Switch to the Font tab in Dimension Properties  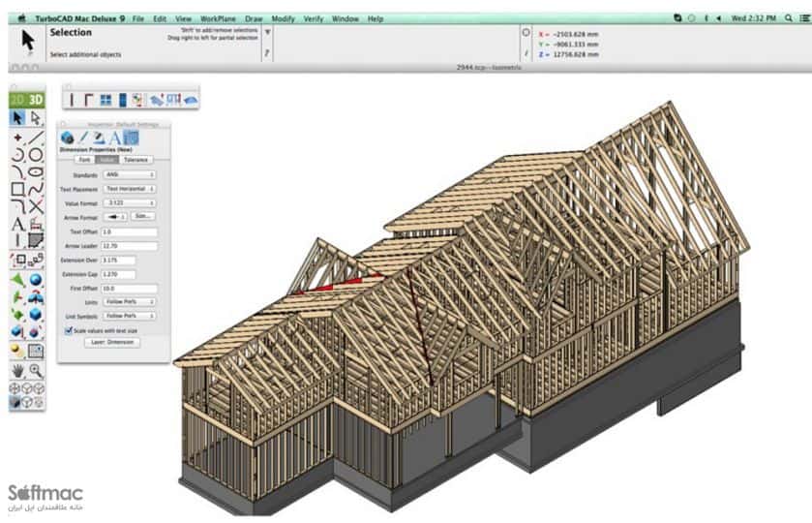coord(85,160)
